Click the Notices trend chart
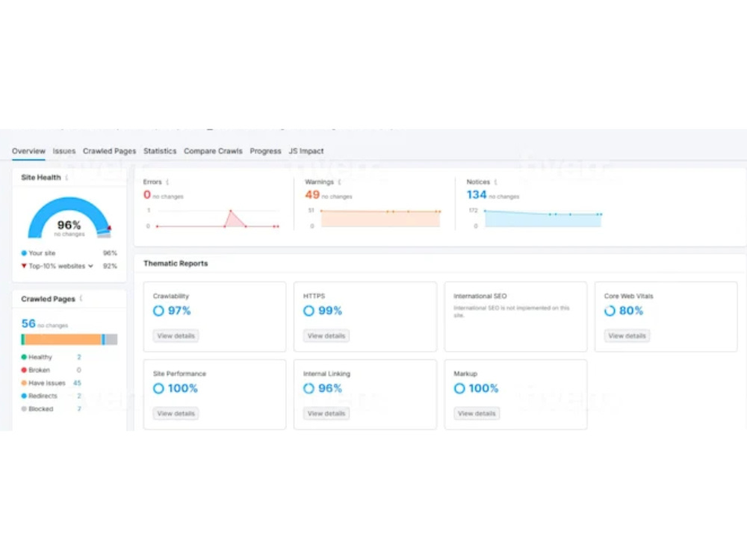The width and height of the screenshot is (747, 560). click(x=543, y=219)
